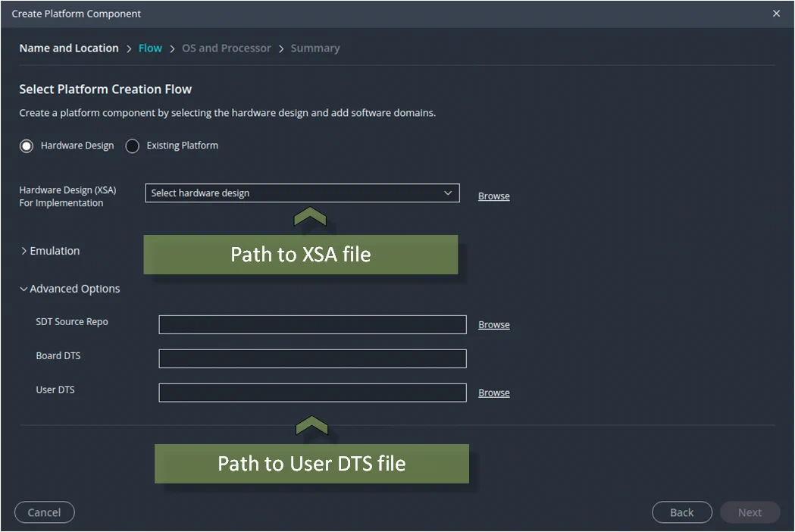Open the OS and Processor step
Screen dimensions: 795x532
point(226,49)
